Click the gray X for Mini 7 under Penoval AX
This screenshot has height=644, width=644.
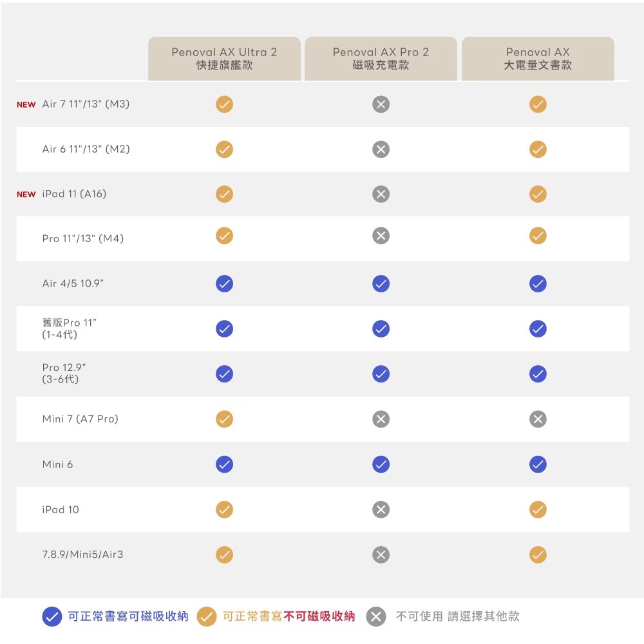pos(538,419)
